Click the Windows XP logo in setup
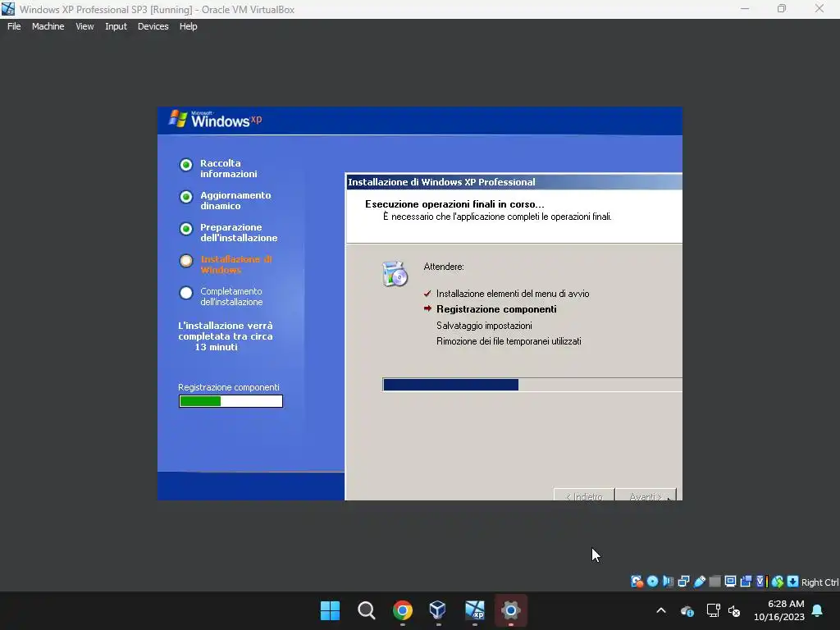Screen dimensions: 840x630 (x=216, y=120)
